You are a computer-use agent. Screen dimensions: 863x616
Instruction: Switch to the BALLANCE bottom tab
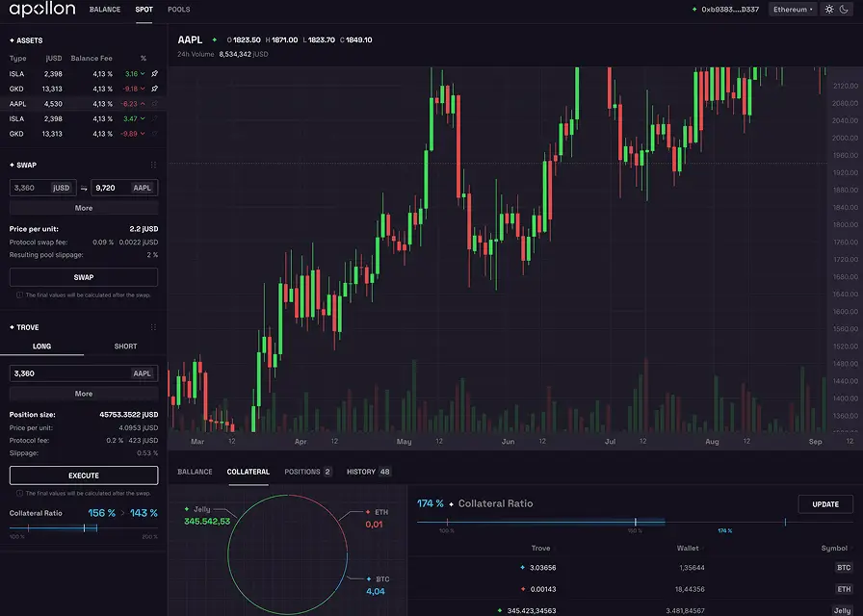tap(195, 472)
